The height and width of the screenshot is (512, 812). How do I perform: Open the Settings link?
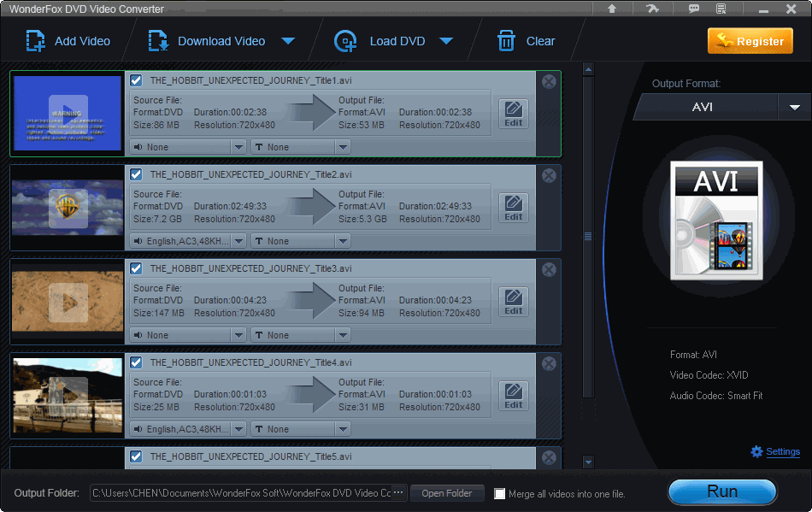(782, 451)
